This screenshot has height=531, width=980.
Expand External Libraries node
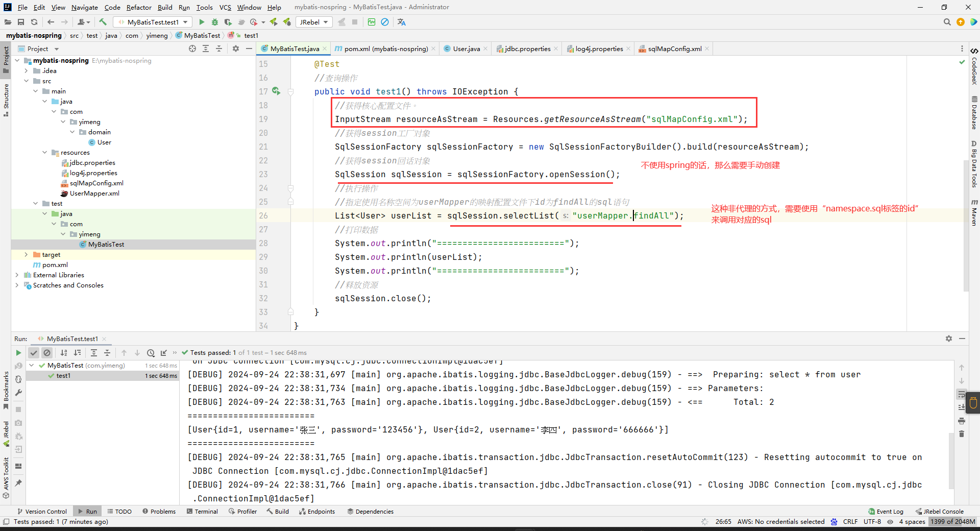pyautogui.click(x=17, y=275)
